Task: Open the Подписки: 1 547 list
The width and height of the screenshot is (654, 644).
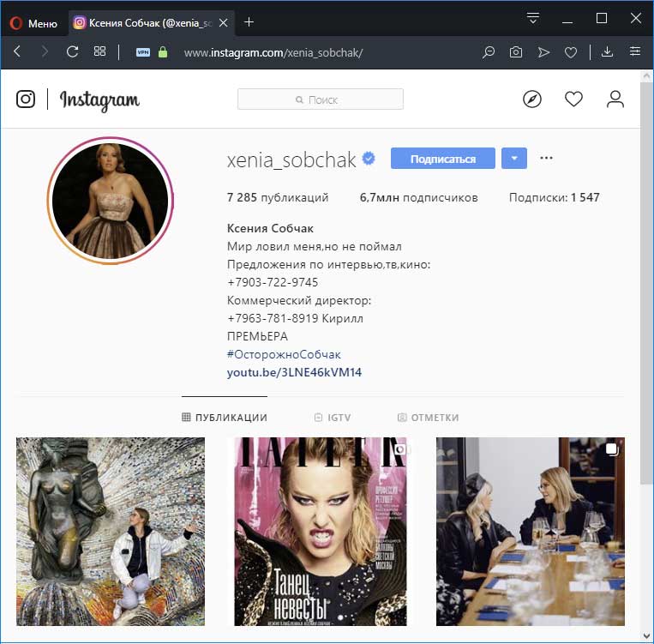Action: point(555,197)
